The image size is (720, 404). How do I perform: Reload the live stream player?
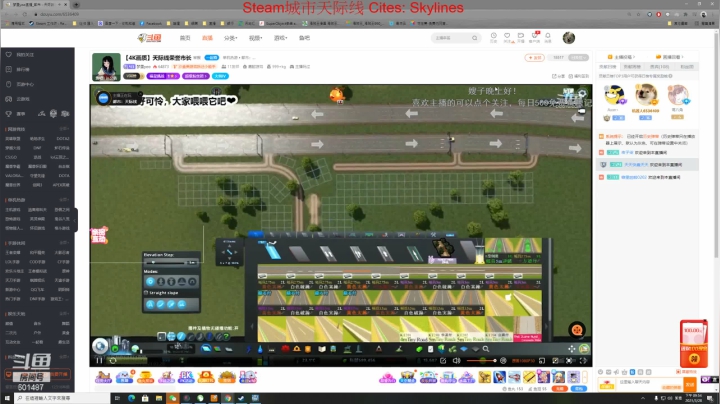click(112, 360)
